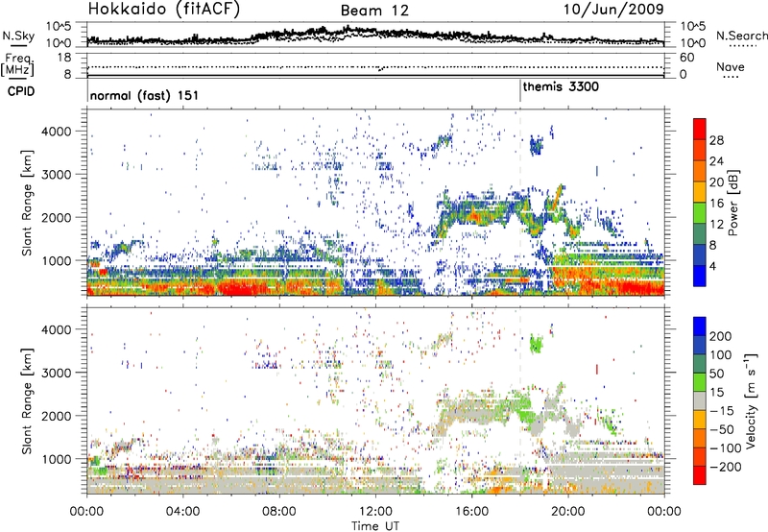Click the "16:00" time tick label

click(471, 512)
